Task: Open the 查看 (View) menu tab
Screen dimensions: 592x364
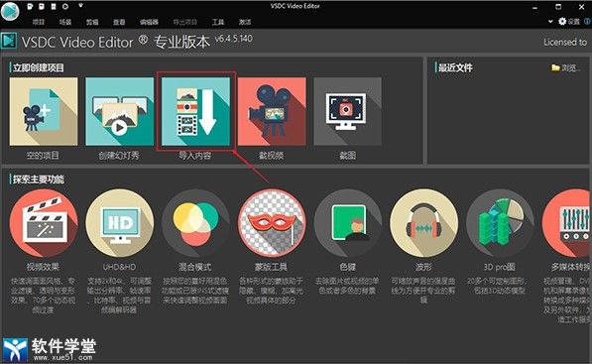Action: 119,22
